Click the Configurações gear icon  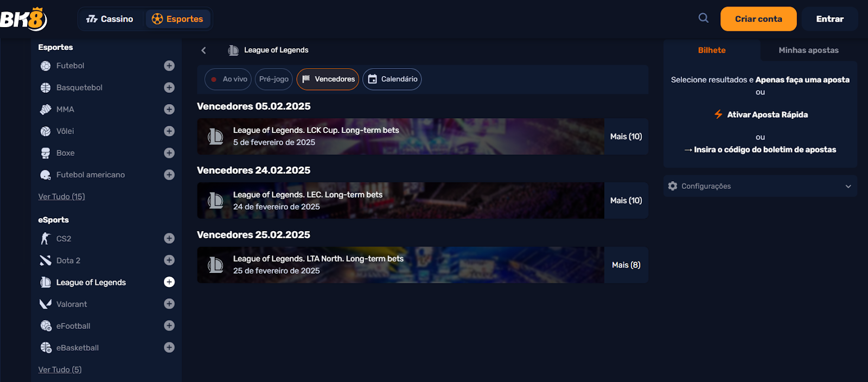tap(673, 186)
